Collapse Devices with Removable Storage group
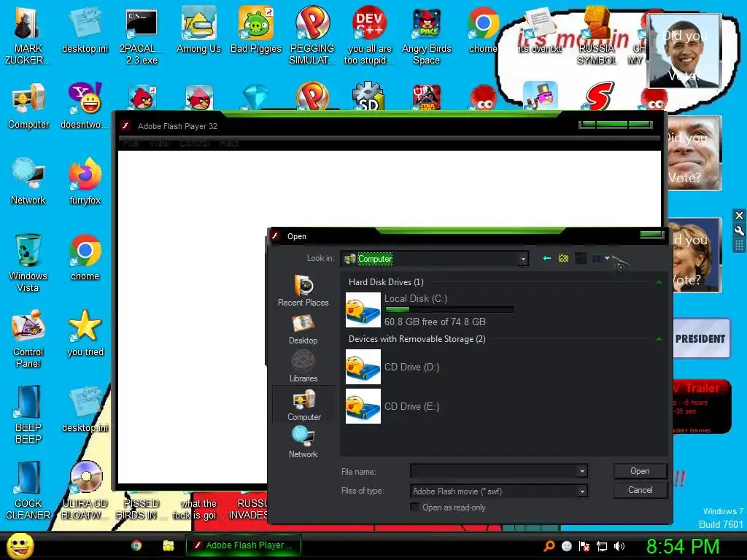 tap(659, 339)
